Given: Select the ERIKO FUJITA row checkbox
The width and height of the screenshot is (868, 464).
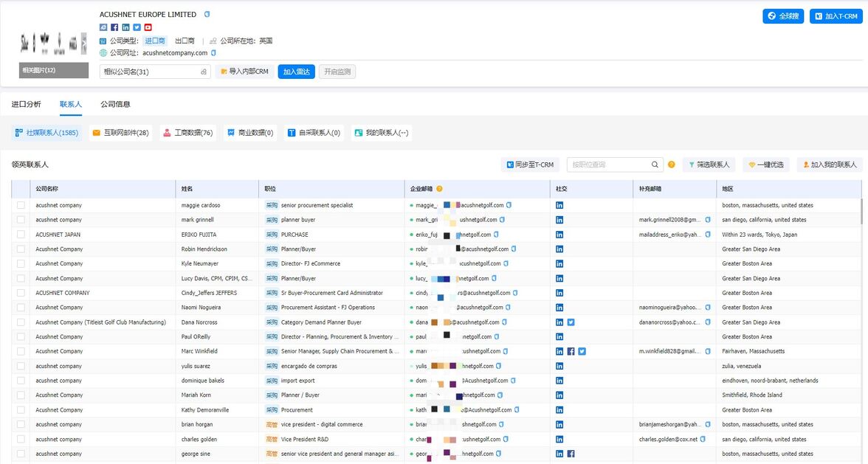Looking at the screenshot, I should 21,235.
